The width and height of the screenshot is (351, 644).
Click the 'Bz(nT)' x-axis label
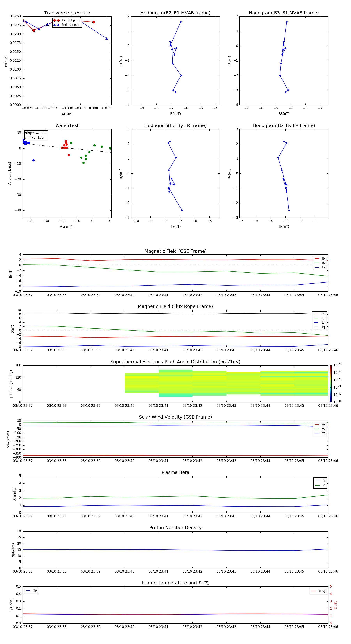pos(175,227)
